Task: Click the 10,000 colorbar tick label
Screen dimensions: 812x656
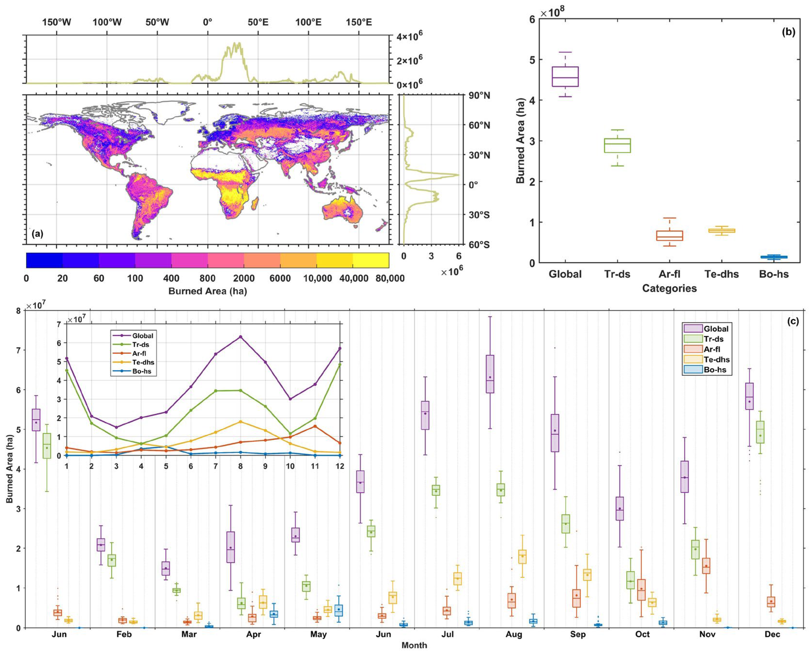Action: click(x=318, y=278)
